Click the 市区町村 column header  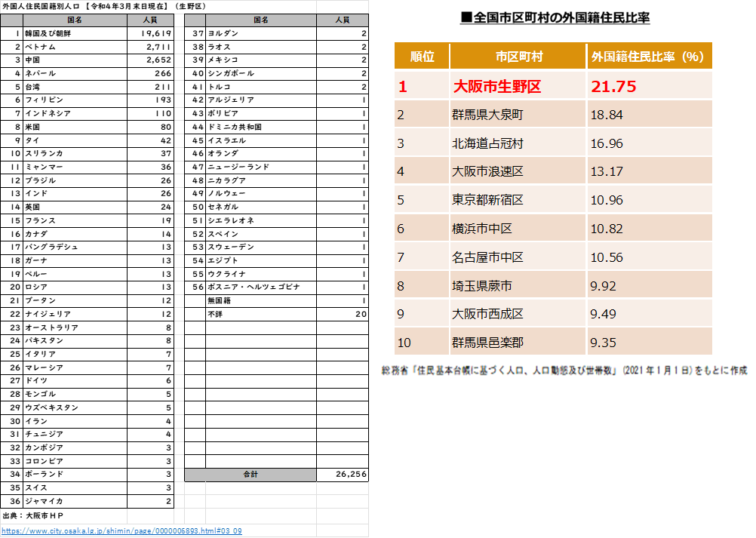(x=518, y=57)
